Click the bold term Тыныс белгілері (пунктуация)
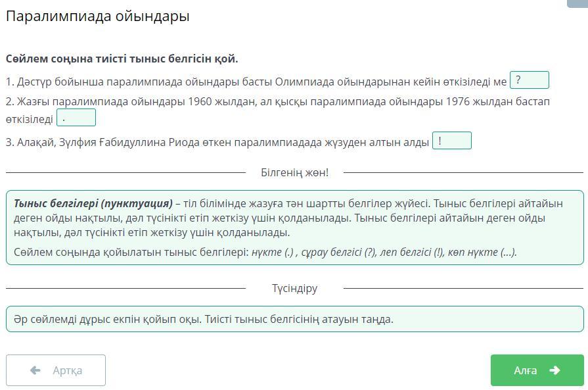The height and width of the screenshot is (390, 588). click(93, 203)
